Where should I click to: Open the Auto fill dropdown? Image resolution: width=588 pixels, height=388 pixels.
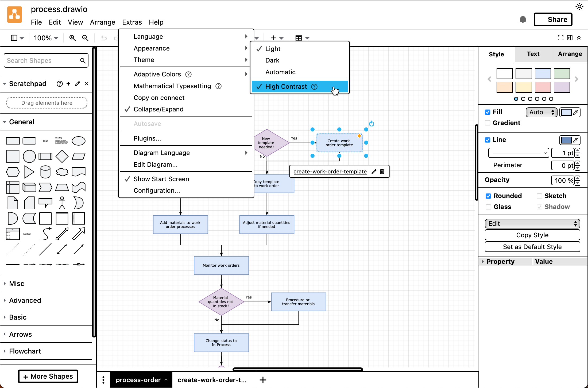point(541,112)
